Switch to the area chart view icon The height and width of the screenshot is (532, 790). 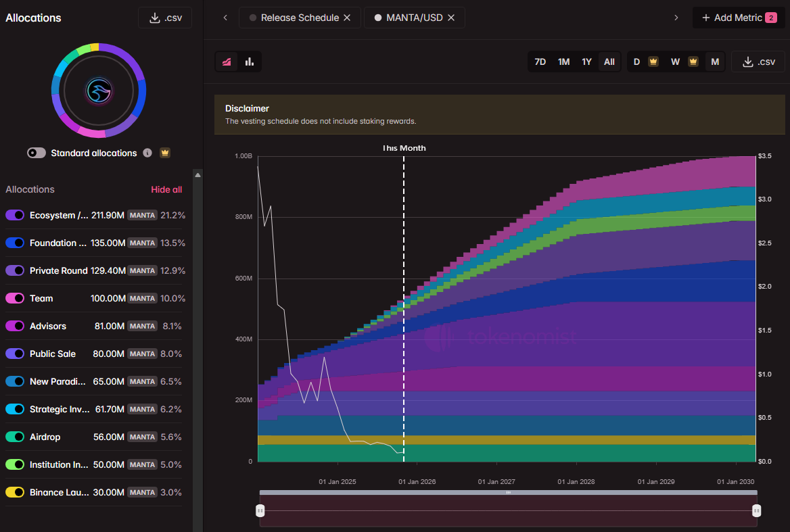point(227,62)
